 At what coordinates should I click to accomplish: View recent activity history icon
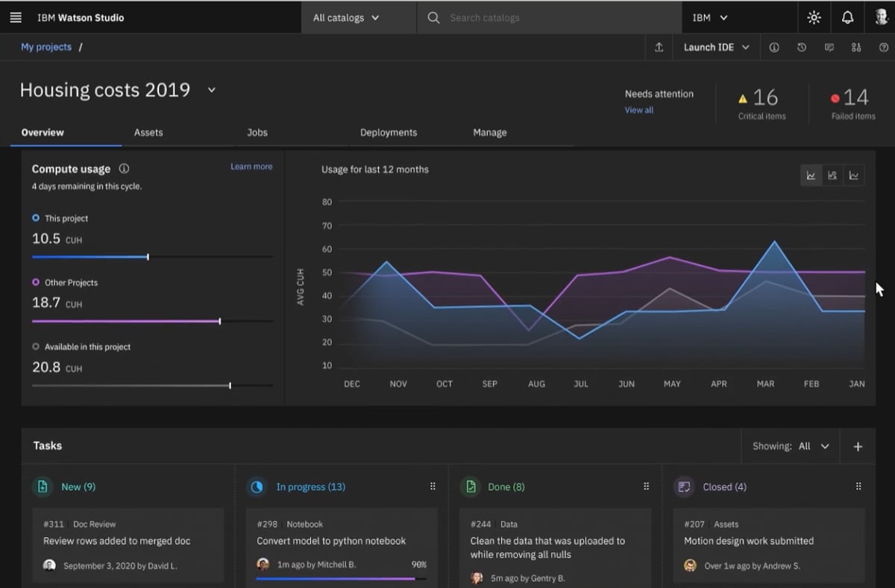point(801,47)
